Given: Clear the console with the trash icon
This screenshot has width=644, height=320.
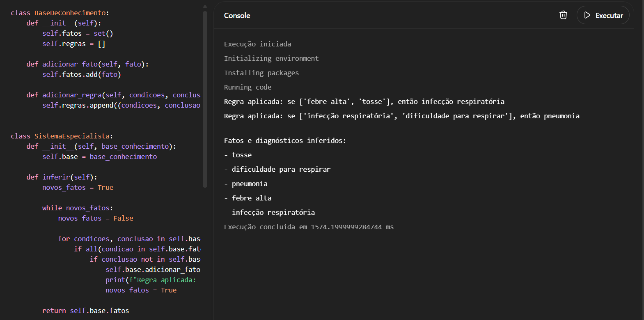Looking at the screenshot, I should click(x=563, y=15).
